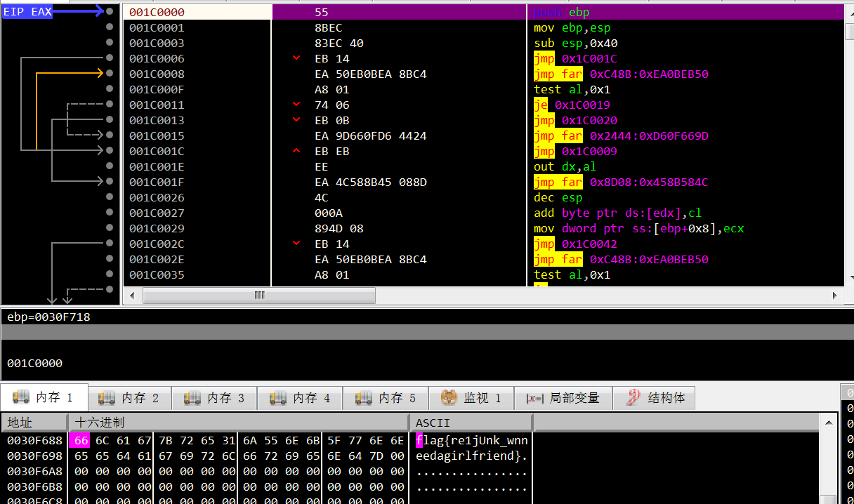Toggle breakpoint dot at address 001C0006
Image resolution: width=854 pixels, height=504 pixels.
[x=109, y=58]
